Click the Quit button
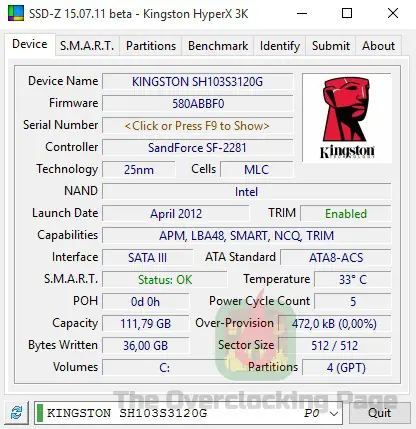 [x=379, y=413]
